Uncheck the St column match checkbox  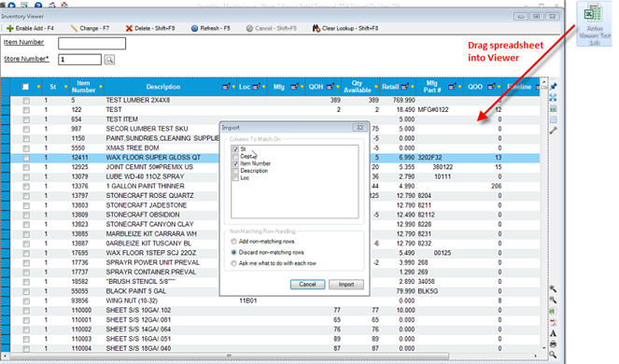tap(235, 149)
